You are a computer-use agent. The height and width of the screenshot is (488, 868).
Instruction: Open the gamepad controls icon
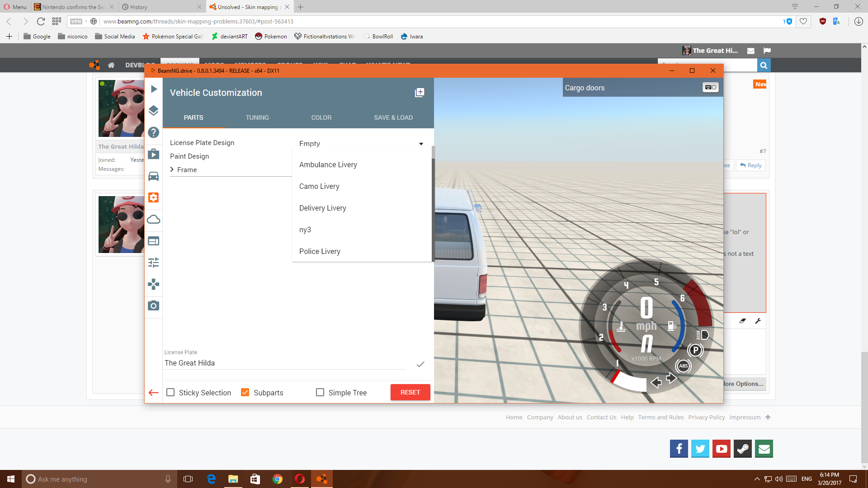[154, 284]
